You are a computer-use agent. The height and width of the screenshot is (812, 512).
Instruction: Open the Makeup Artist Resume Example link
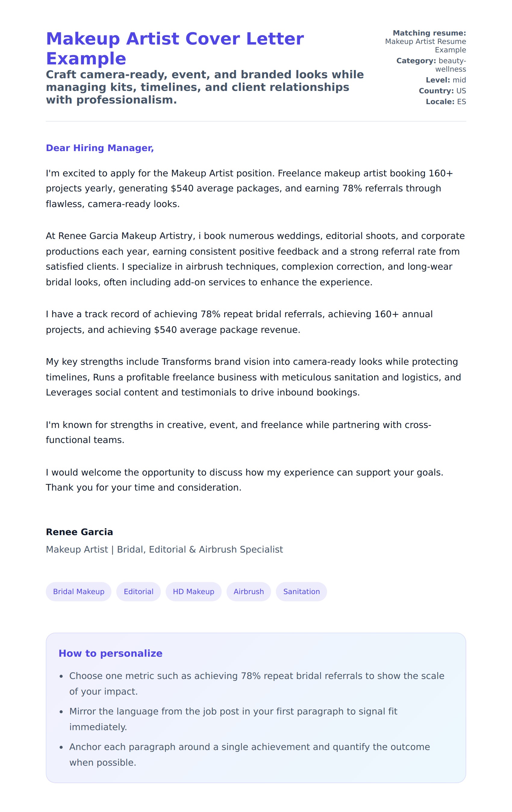click(x=425, y=45)
